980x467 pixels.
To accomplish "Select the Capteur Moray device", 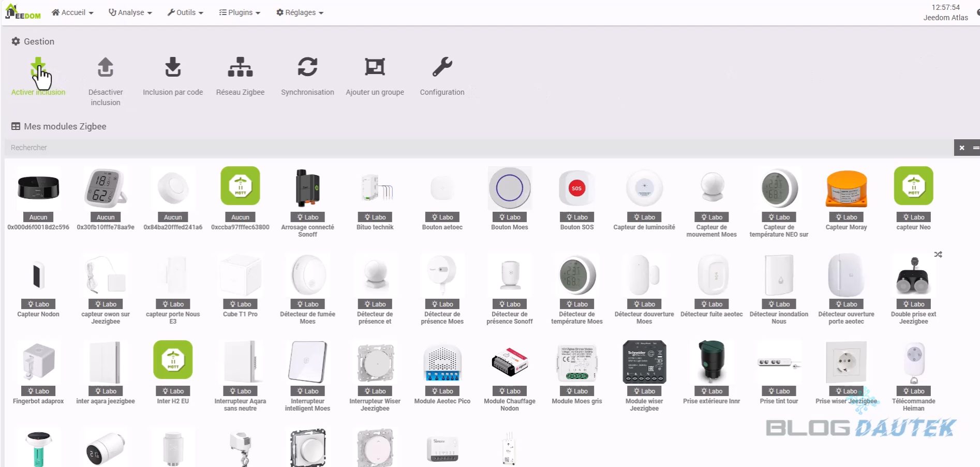I will coord(846,189).
